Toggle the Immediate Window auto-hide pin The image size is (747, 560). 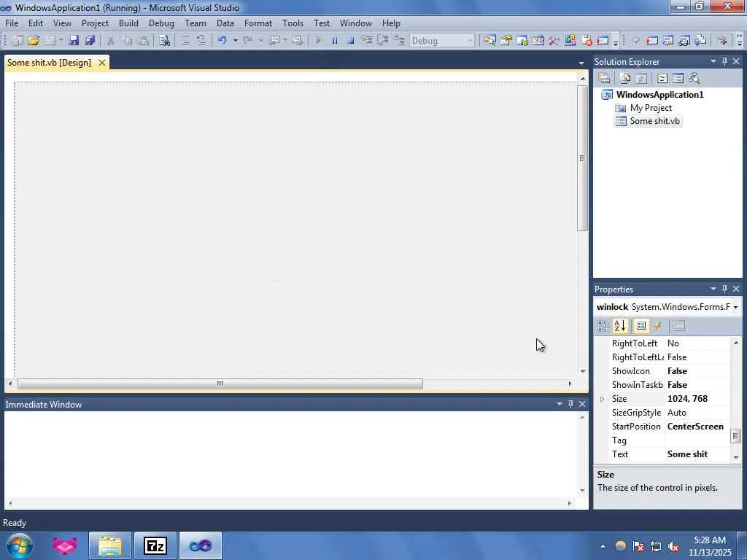(570, 404)
